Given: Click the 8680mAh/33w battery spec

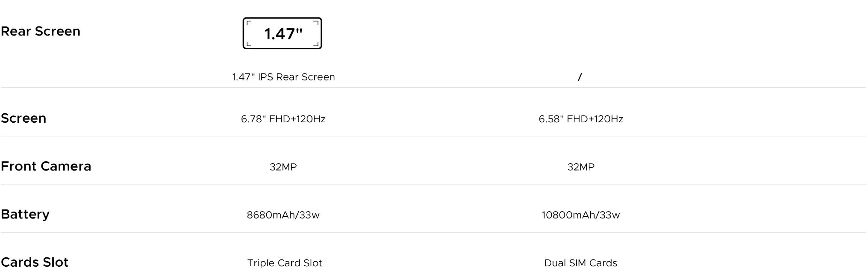Looking at the screenshot, I should (x=283, y=215).
